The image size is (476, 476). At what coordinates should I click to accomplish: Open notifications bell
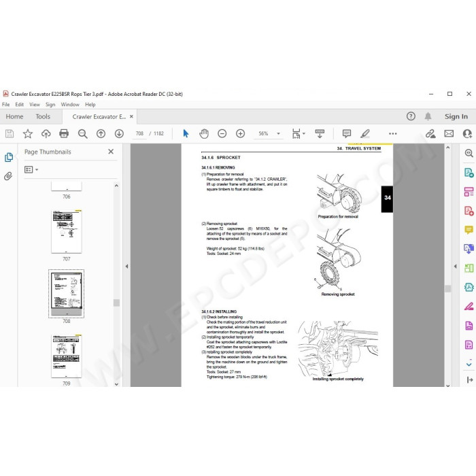pos(428,116)
